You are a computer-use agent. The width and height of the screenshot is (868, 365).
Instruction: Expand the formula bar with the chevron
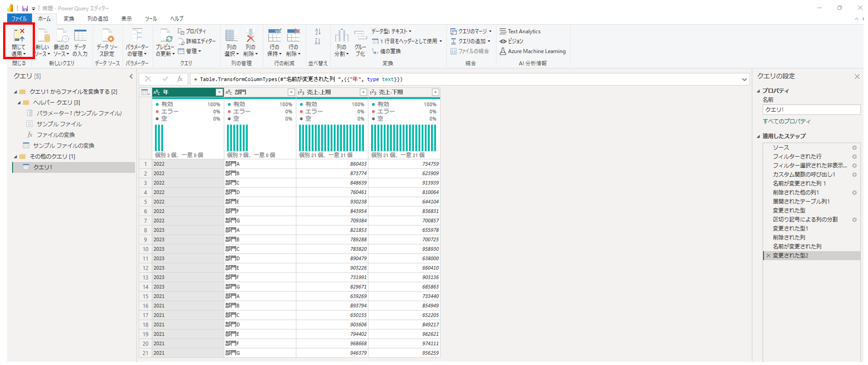point(744,79)
